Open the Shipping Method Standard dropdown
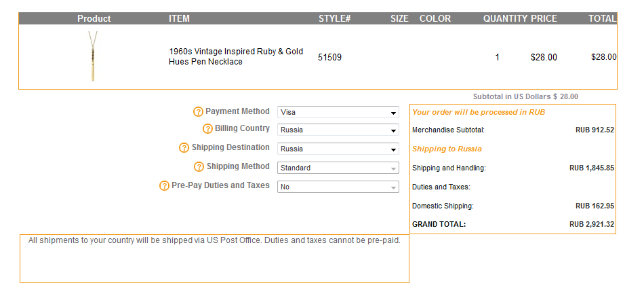Screen dimensions: 644x296 pyautogui.click(x=338, y=168)
